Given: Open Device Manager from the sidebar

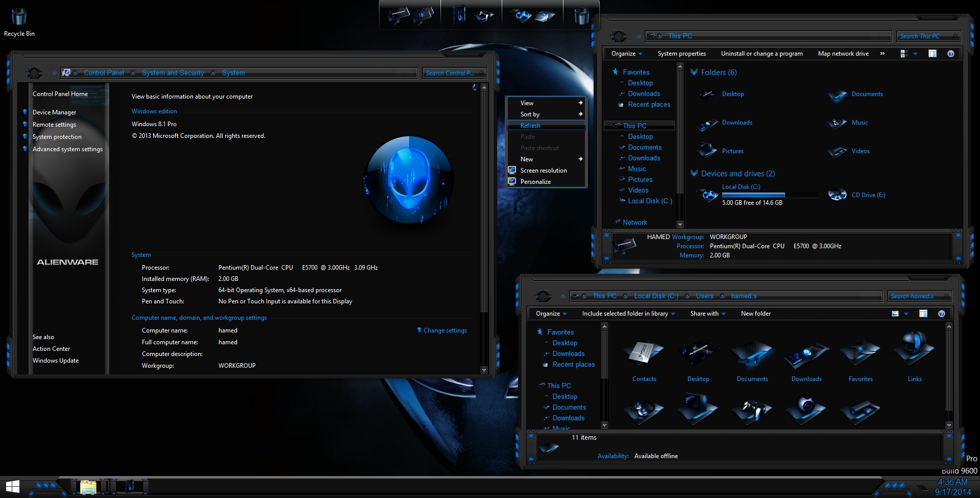Looking at the screenshot, I should click(54, 112).
